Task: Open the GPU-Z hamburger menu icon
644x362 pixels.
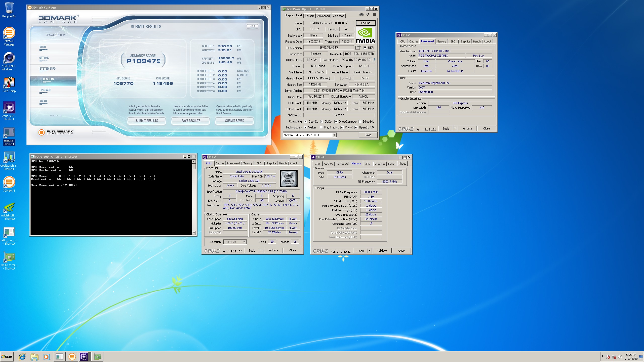Action: (374, 15)
